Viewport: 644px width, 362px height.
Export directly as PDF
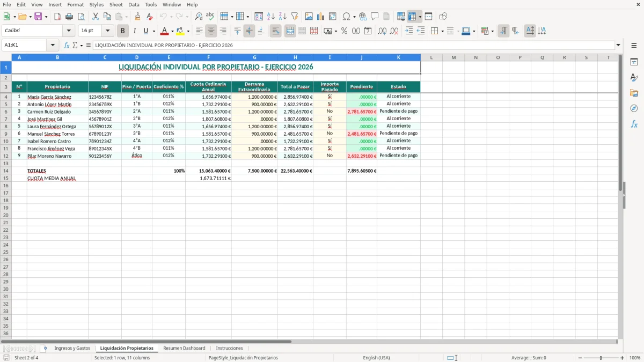coord(57,17)
